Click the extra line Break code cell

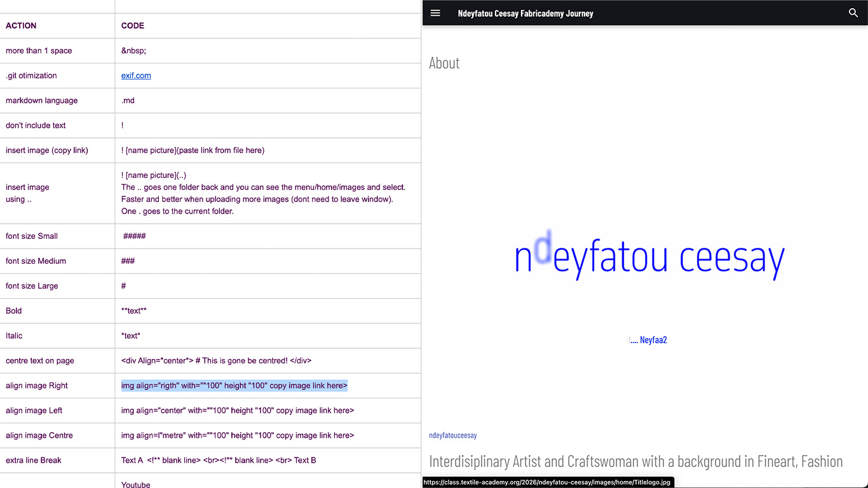[x=219, y=460]
